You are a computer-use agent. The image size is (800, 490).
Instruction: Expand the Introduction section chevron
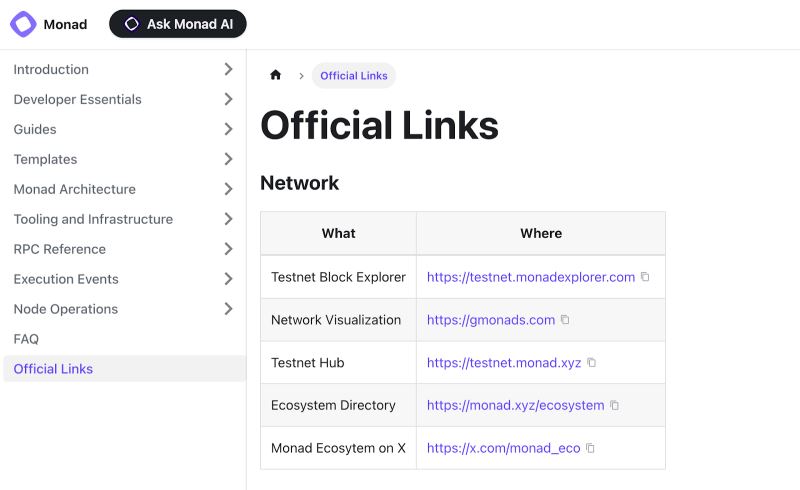(x=228, y=69)
